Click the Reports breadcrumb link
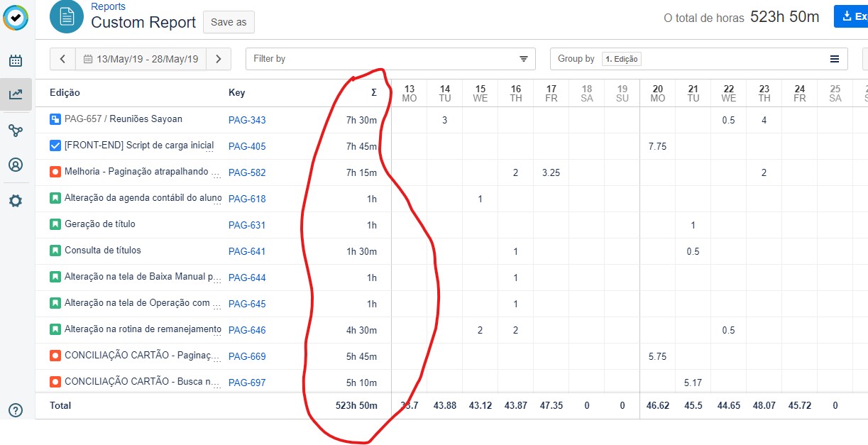 click(108, 6)
